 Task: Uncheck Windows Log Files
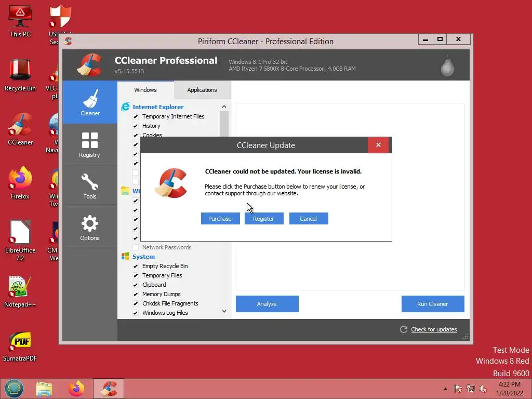point(136,313)
